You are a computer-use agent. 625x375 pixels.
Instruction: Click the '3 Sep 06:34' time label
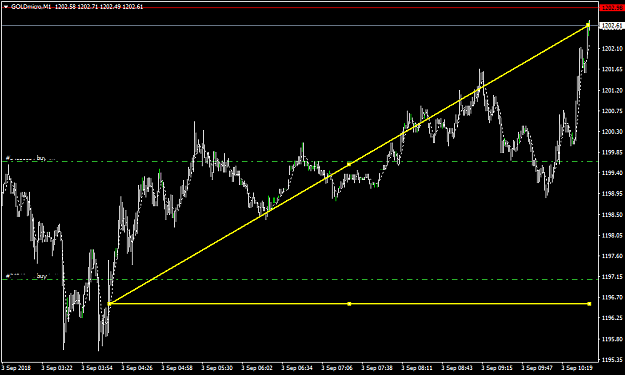pyautogui.click(x=297, y=368)
